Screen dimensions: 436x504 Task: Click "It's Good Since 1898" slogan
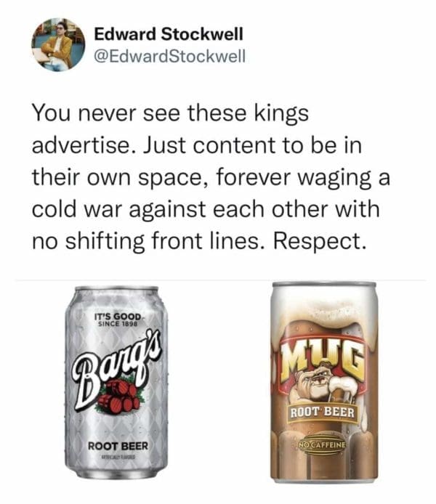(118, 320)
